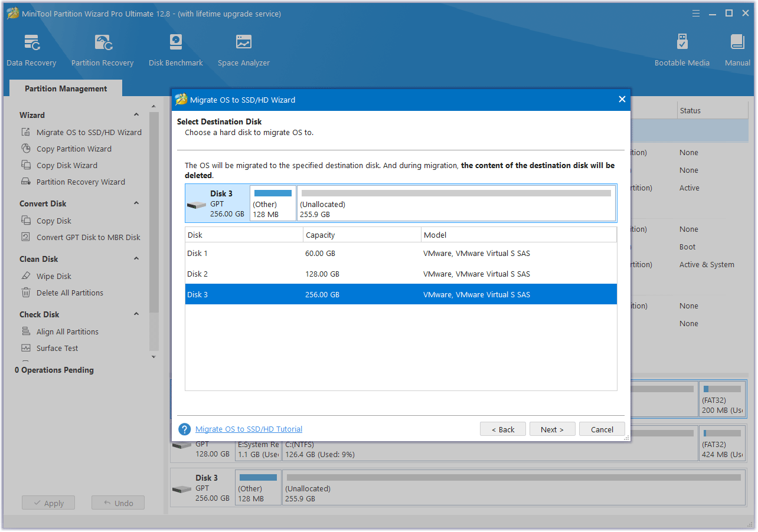Select Disk 2 as destination disk
This screenshot has width=758, height=532.
point(401,274)
